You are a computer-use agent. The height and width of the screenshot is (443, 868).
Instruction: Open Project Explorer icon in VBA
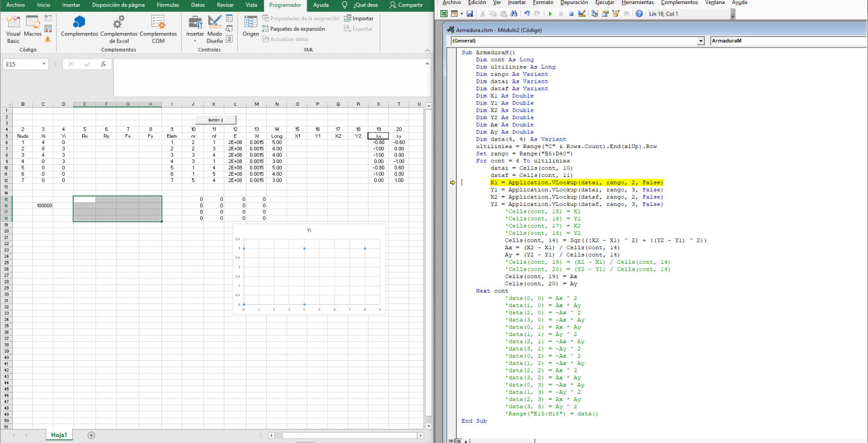tap(595, 14)
